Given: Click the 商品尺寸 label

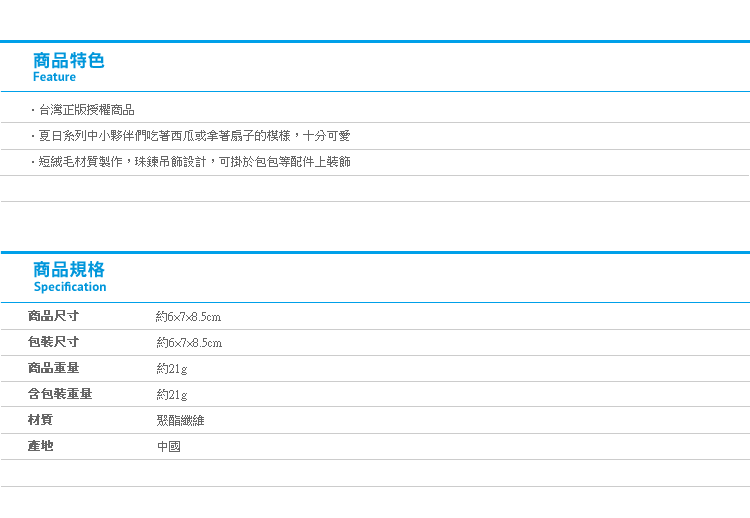Looking at the screenshot, I should point(53,316).
